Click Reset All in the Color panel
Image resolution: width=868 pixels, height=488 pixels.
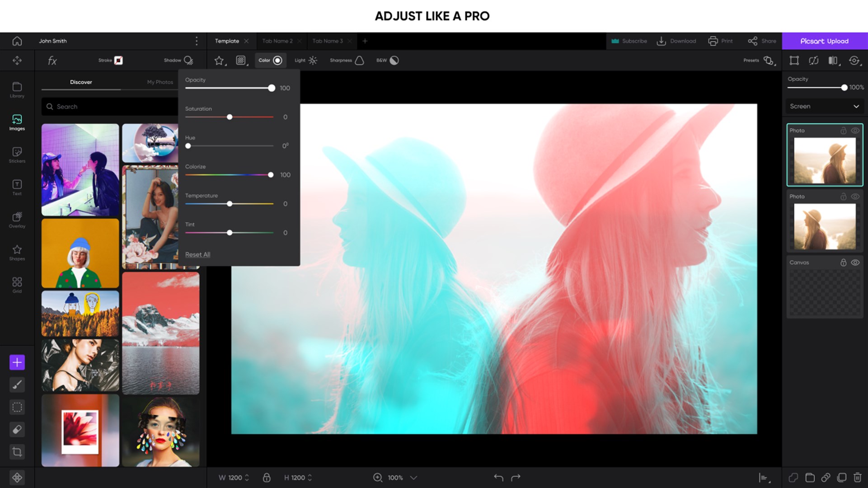(197, 254)
